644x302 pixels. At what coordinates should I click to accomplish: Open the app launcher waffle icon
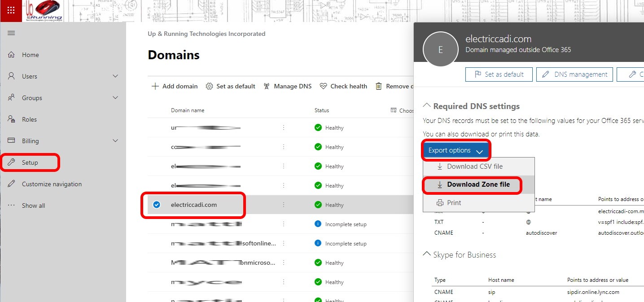[x=11, y=10]
